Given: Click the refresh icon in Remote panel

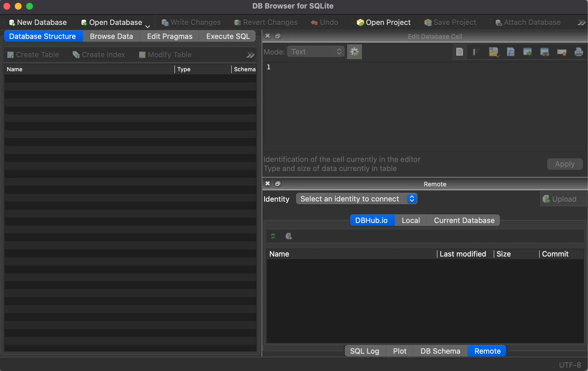Looking at the screenshot, I should tap(273, 236).
